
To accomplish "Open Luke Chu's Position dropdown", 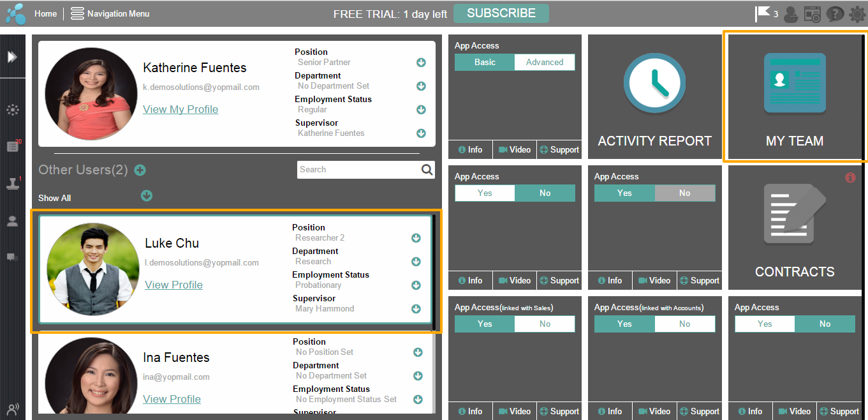I will click(416, 238).
